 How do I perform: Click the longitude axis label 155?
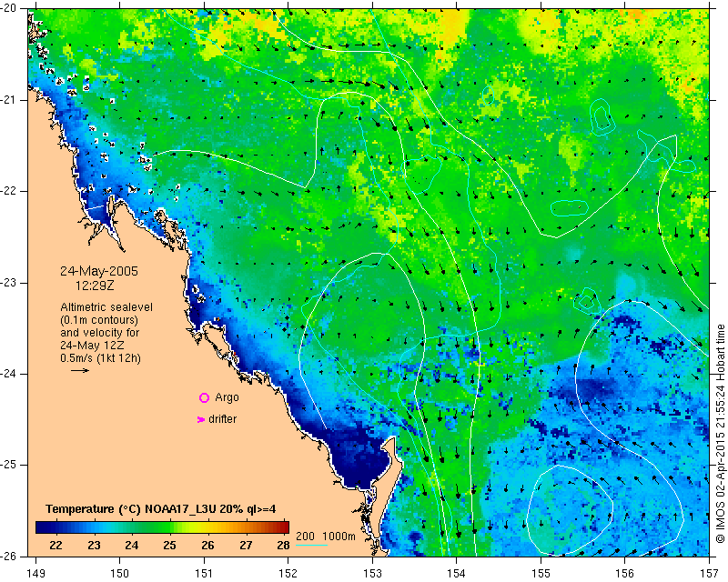(x=541, y=574)
